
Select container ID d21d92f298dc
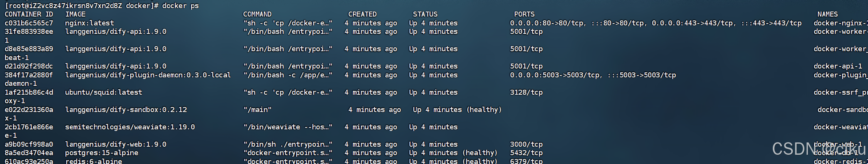click(29, 66)
